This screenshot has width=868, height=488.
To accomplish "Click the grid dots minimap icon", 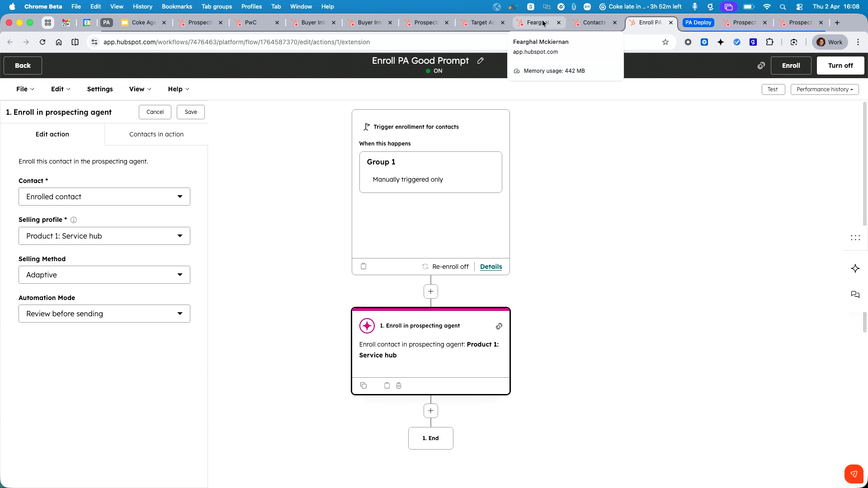I will coord(855,238).
